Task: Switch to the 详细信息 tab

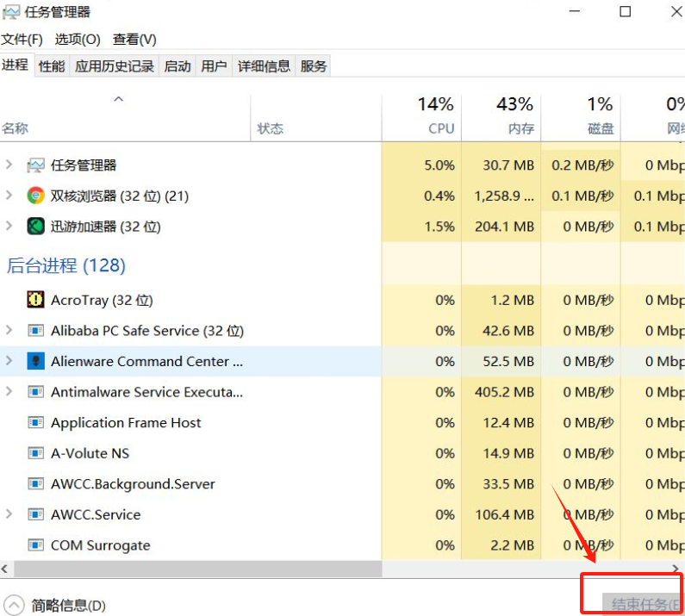Action: (x=264, y=66)
